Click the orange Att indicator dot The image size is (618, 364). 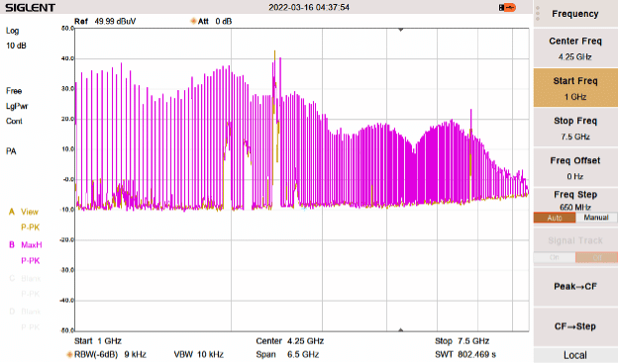[x=193, y=21]
